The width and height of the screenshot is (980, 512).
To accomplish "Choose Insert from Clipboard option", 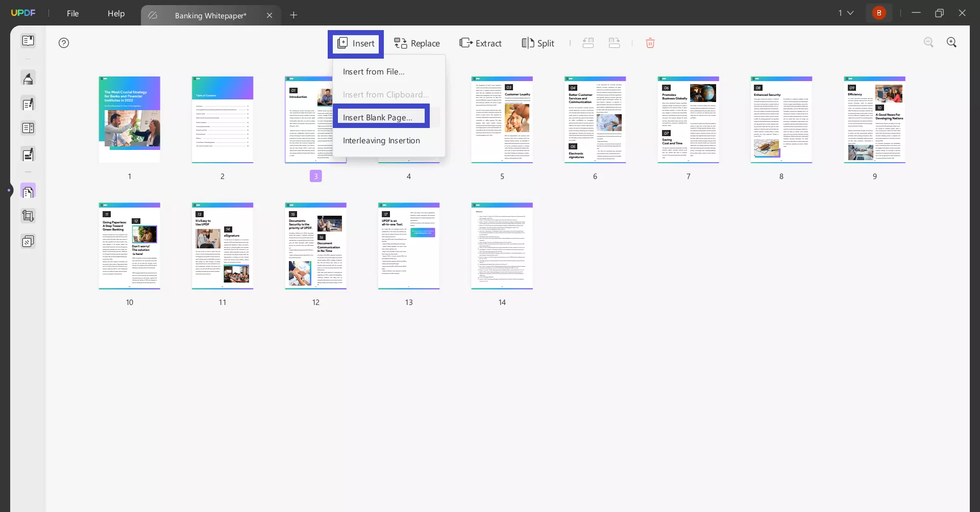I will (386, 95).
